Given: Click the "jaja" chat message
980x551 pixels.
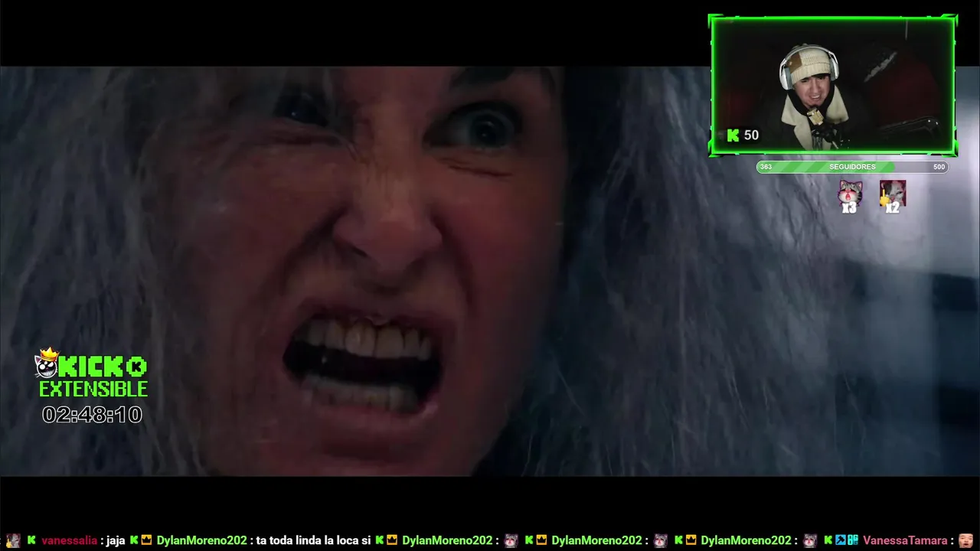Looking at the screenshot, I should pyautogui.click(x=116, y=540).
